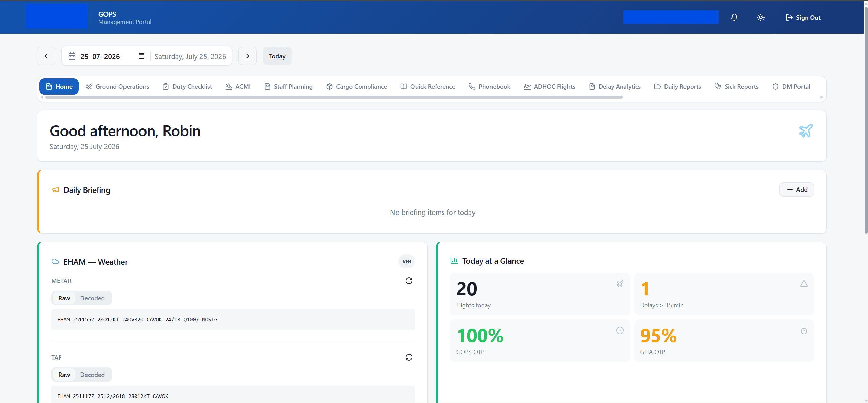Click the Daily Briefing megaphone icon
This screenshot has height=403, width=868.
coord(55,190)
